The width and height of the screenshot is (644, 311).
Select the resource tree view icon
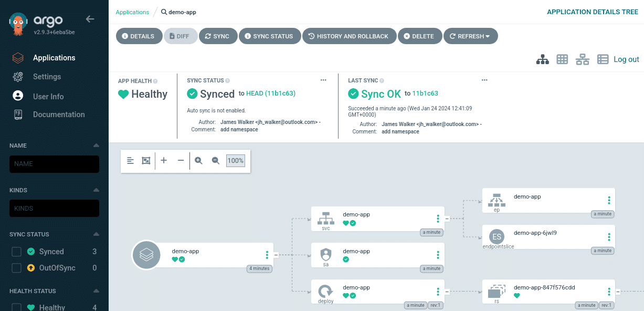(543, 59)
